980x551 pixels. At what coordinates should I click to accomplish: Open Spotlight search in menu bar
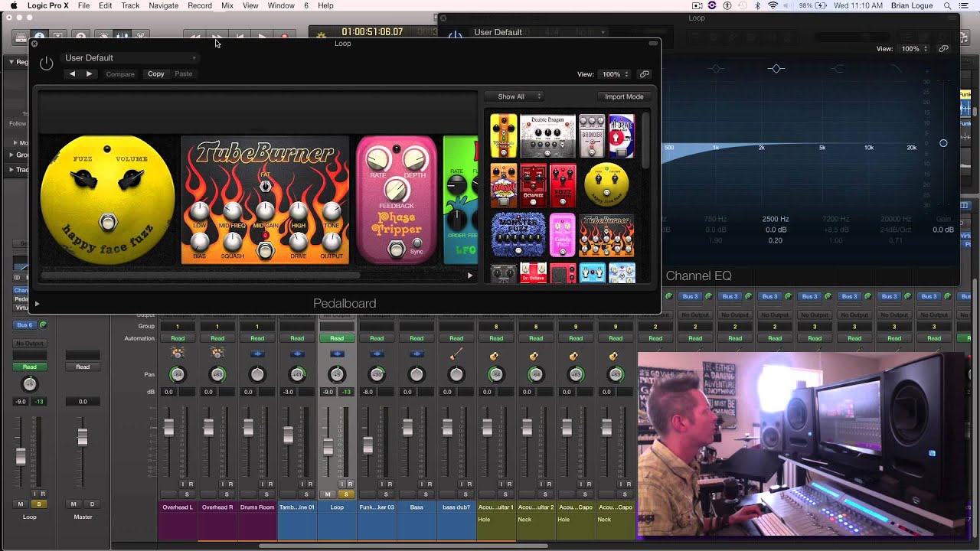pyautogui.click(x=947, y=5)
